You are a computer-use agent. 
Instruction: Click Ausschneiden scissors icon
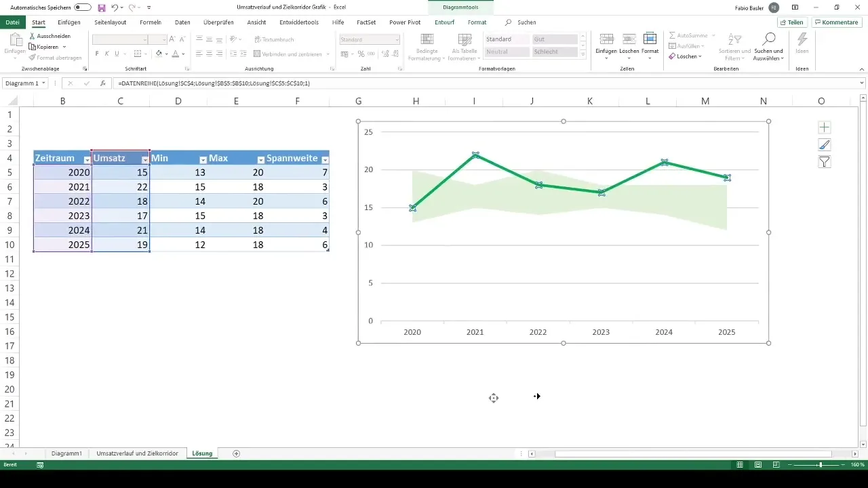(x=32, y=35)
